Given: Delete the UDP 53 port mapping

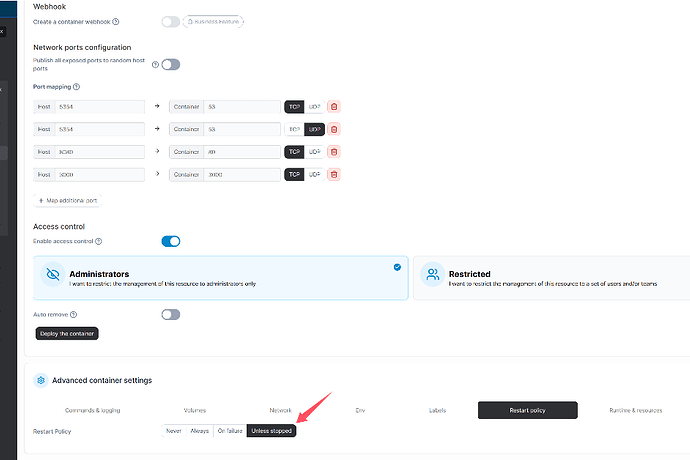Looking at the screenshot, I should [x=334, y=129].
